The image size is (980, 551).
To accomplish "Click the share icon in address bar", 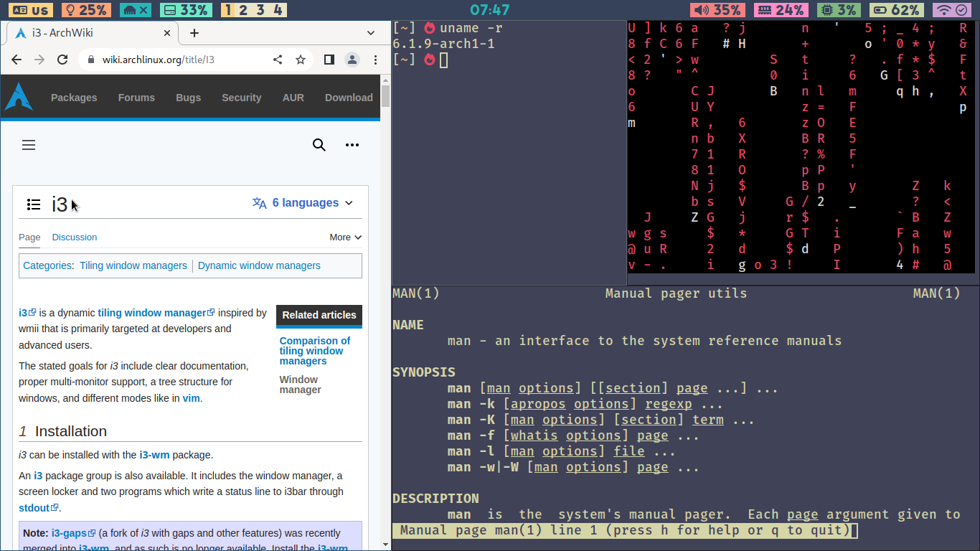I will coord(278,60).
